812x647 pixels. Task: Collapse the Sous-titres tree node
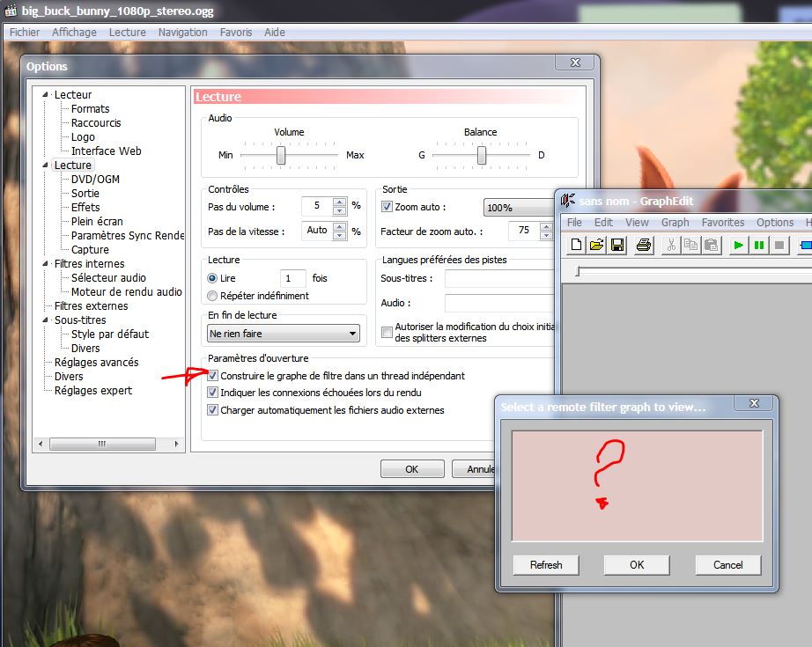tap(46, 320)
